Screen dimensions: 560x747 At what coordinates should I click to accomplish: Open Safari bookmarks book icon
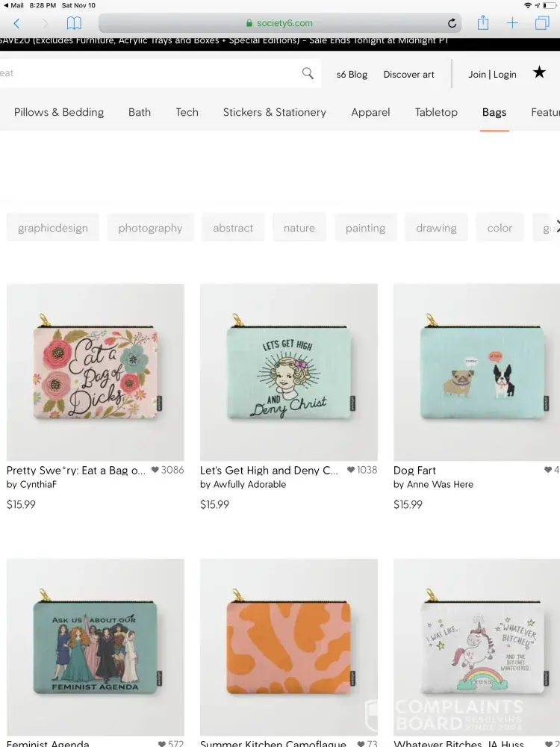74,24
